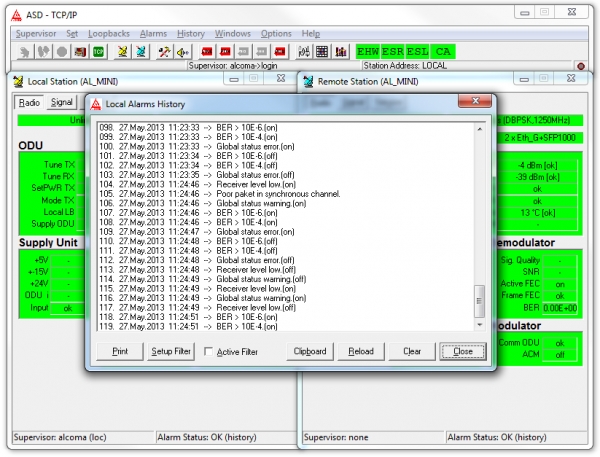Enable the Active Filter checkbox
Viewport: 600px width, 457px height.
[x=208, y=352]
